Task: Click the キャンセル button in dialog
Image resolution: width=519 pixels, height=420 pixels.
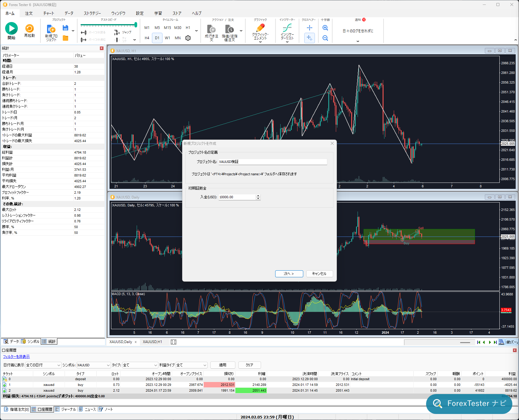Action: [x=320, y=274]
